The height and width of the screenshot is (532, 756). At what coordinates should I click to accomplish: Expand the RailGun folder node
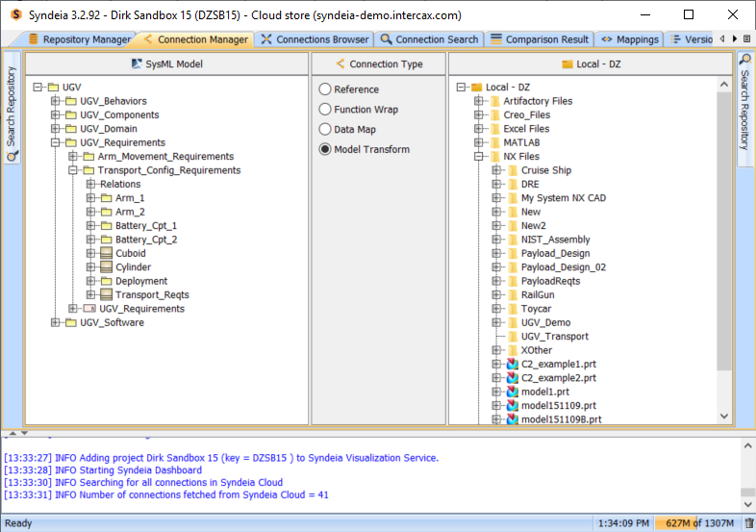[x=496, y=294]
